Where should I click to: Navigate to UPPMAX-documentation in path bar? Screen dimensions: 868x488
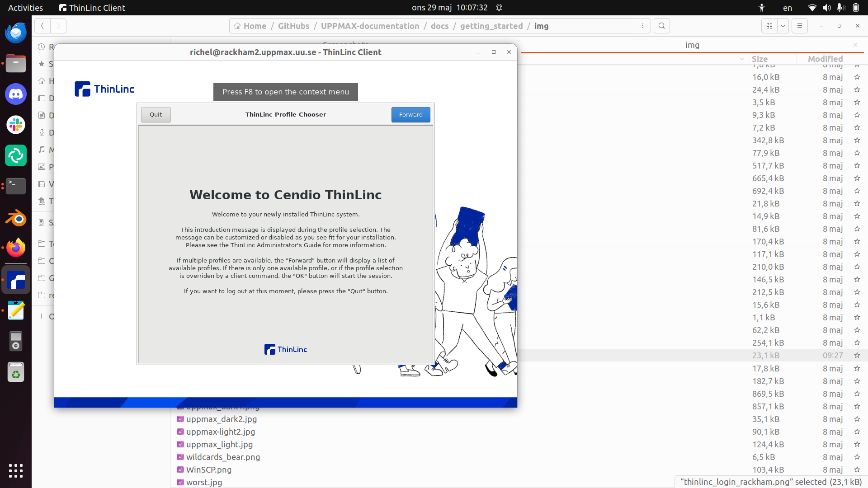[370, 26]
